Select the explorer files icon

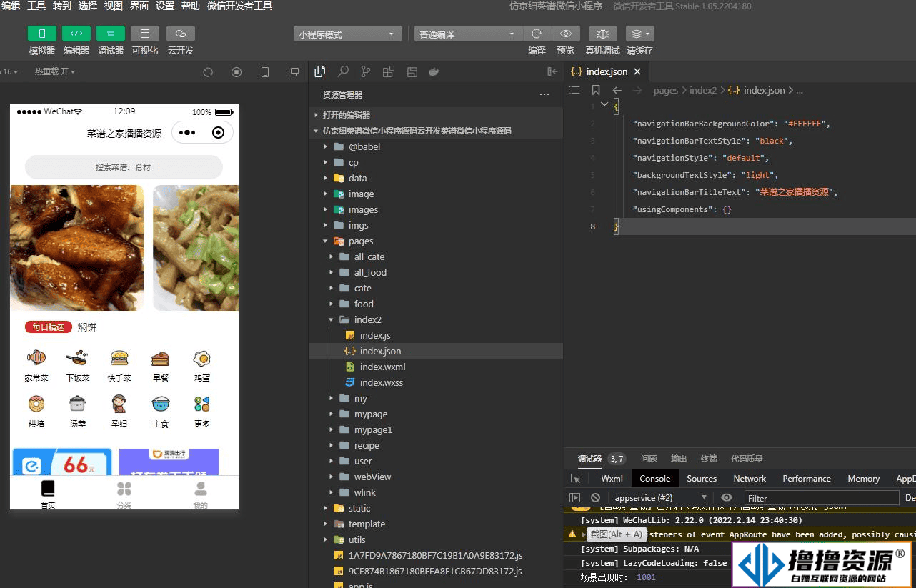(320, 71)
